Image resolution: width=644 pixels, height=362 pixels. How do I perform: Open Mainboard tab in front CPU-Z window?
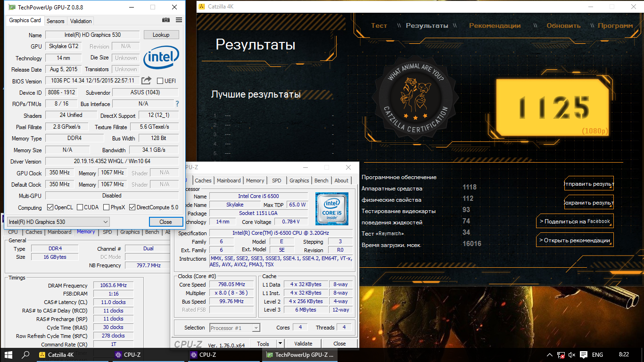click(x=229, y=181)
